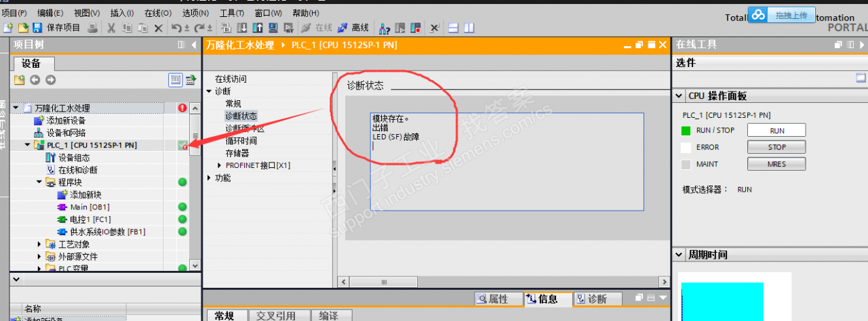Collapse the CPU 操作面板 section
Screen dimensions: 868x321
(x=679, y=96)
